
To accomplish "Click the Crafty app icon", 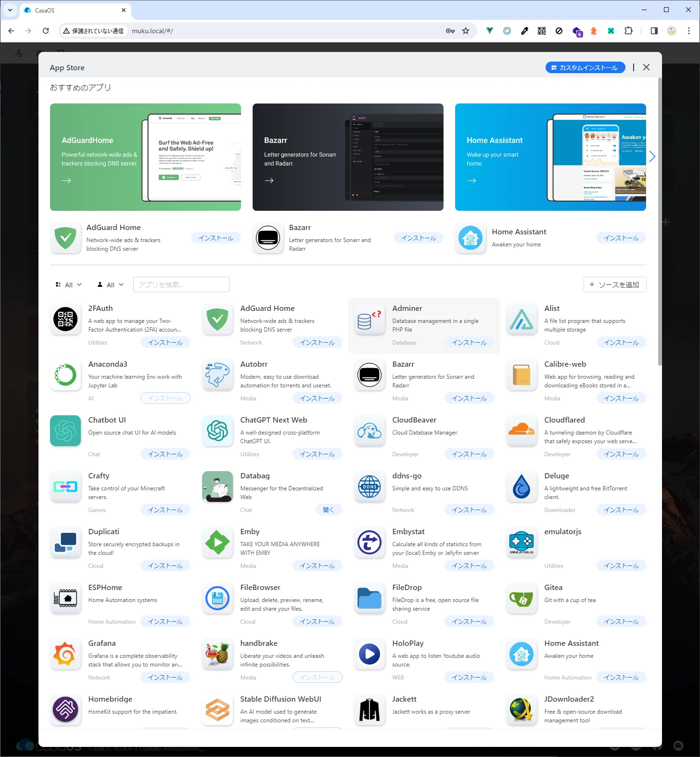I will coord(65,487).
